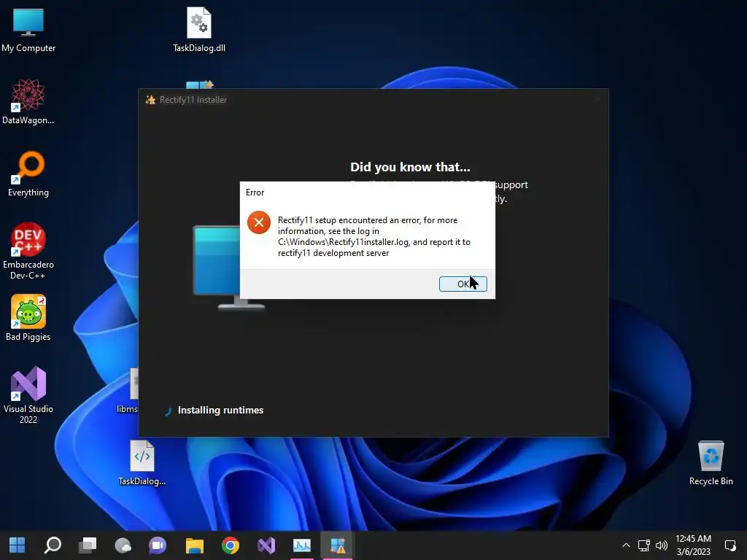Click the 'Installing runtimes' status text
This screenshot has width=747, height=560.
pyautogui.click(x=220, y=410)
